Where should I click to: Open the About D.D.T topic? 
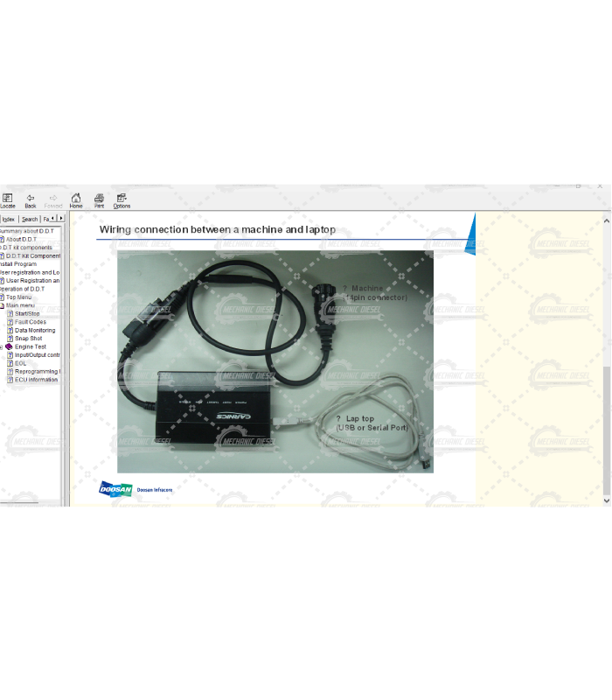21,239
